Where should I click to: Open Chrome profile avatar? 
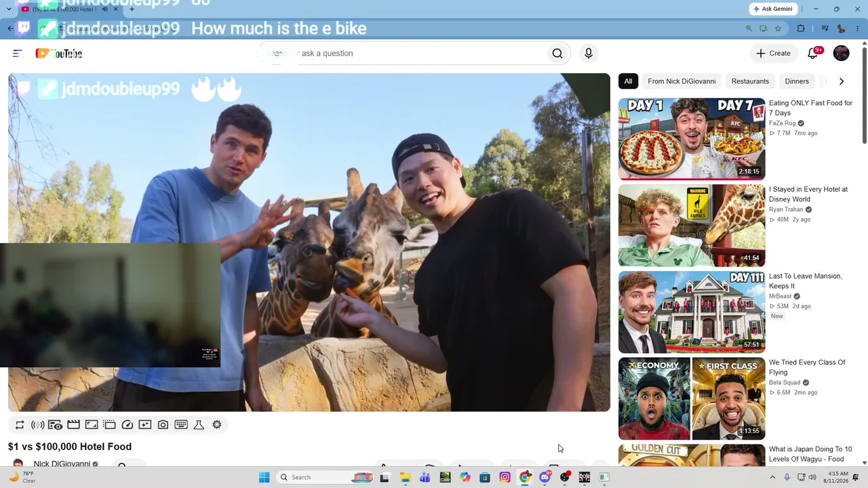click(841, 28)
